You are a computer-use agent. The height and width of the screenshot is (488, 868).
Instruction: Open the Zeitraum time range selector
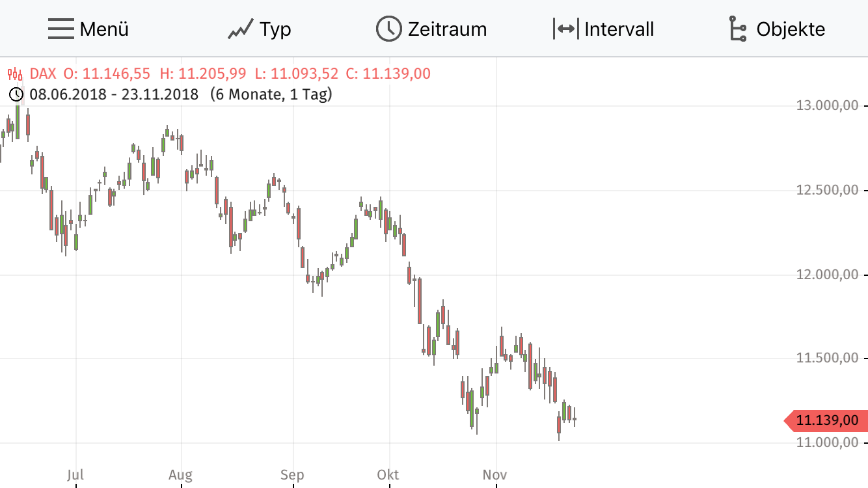447,29
